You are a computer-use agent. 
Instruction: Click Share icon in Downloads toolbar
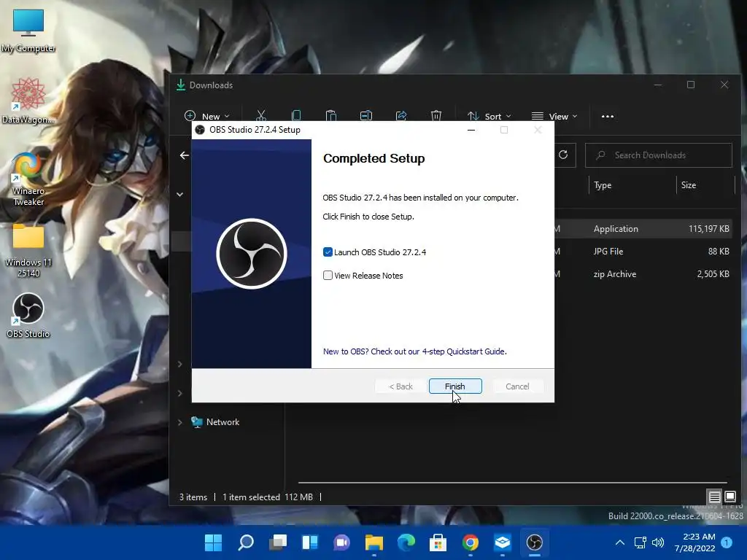401,116
